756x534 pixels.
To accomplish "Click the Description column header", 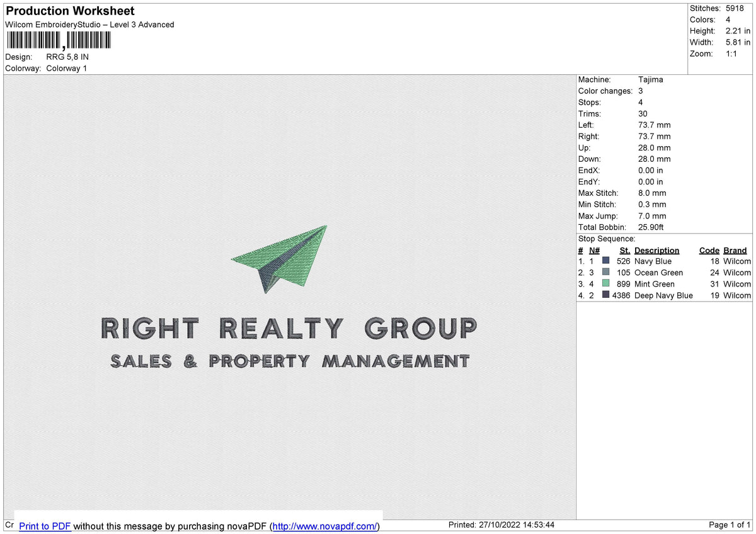I will click(x=656, y=250).
